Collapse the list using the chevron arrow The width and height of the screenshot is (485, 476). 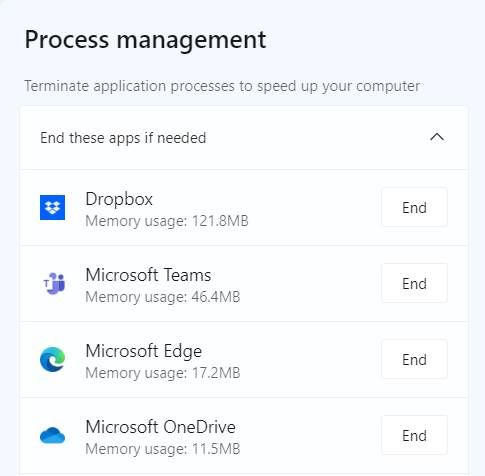[437, 137]
